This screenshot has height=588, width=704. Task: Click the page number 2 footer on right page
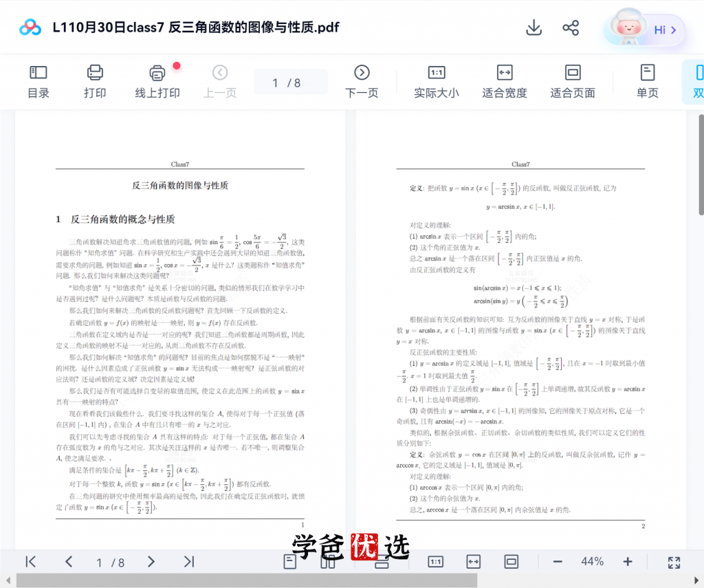click(x=643, y=526)
